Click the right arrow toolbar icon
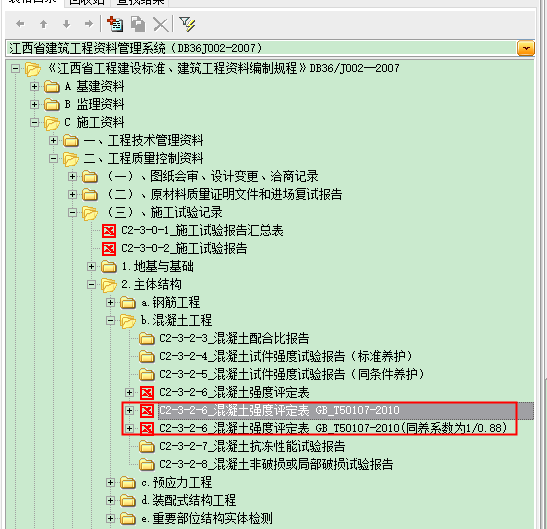The height and width of the screenshot is (529, 547). [89, 24]
